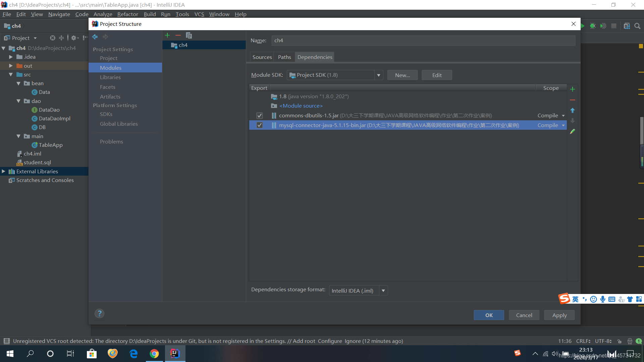Switch to Paths tab

tap(284, 57)
